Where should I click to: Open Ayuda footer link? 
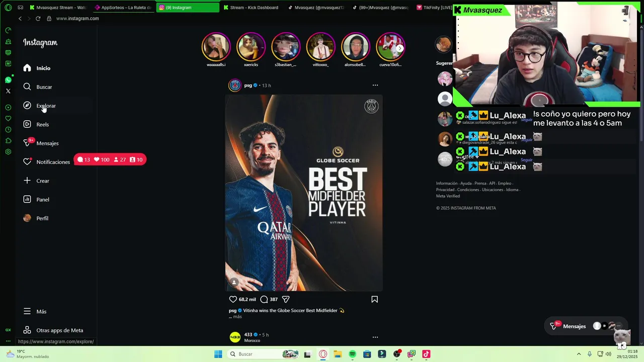466,184
